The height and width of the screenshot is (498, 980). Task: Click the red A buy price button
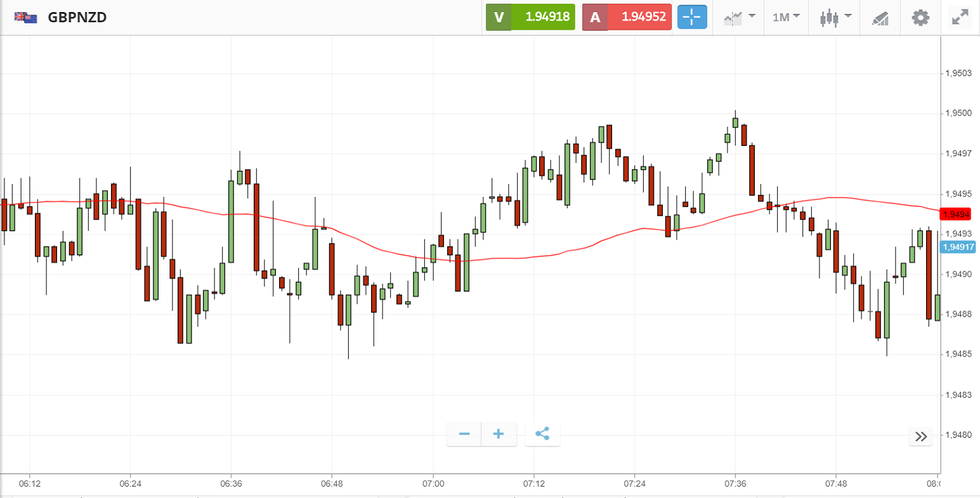pyautogui.click(x=627, y=17)
